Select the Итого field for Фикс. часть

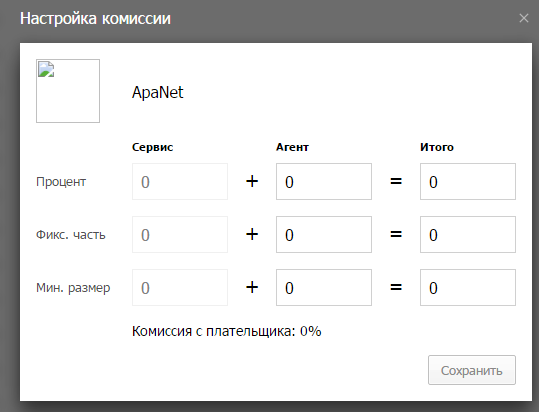pos(468,234)
